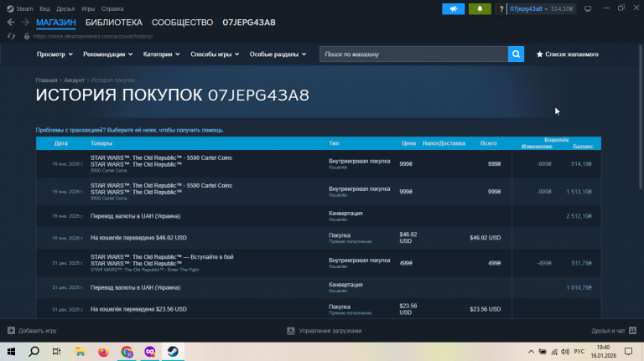Click the page vertical scrollbar

641,117
